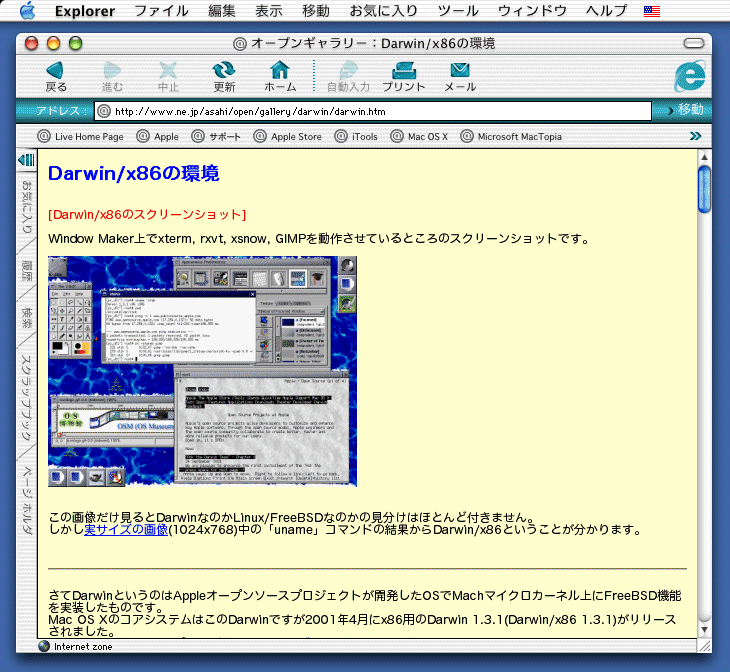Open the 移動 menu
The width and height of the screenshot is (730, 672).
click(x=316, y=11)
